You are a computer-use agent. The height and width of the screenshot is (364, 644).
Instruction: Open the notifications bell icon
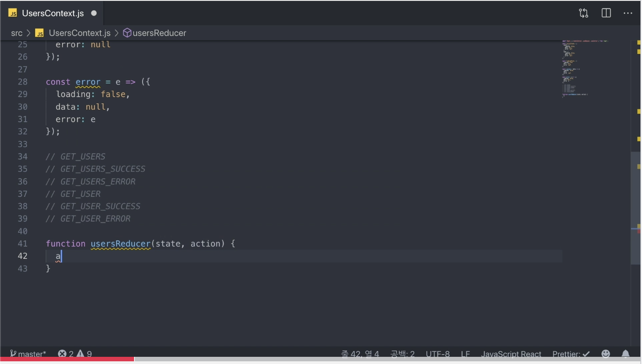tap(626, 354)
